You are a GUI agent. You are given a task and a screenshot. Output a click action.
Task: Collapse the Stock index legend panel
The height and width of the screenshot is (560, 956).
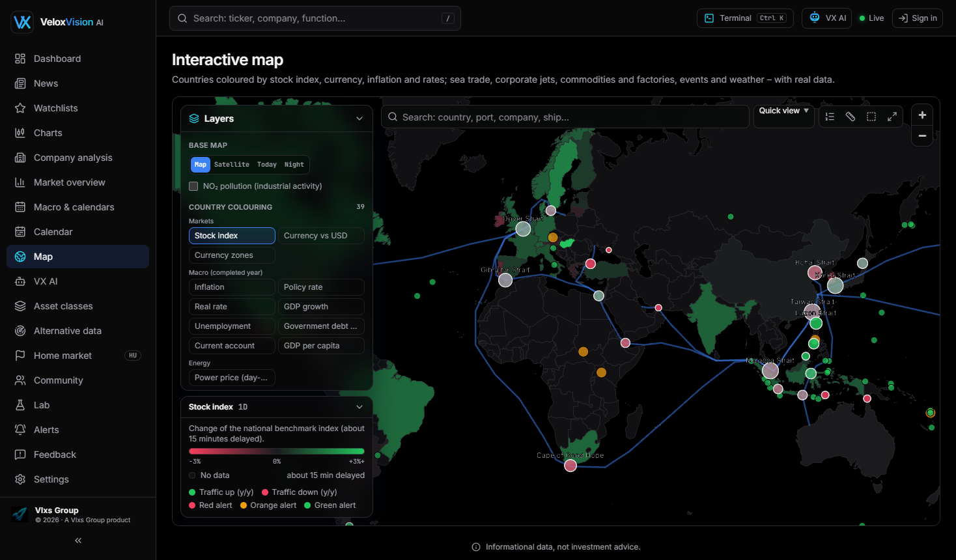(359, 407)
